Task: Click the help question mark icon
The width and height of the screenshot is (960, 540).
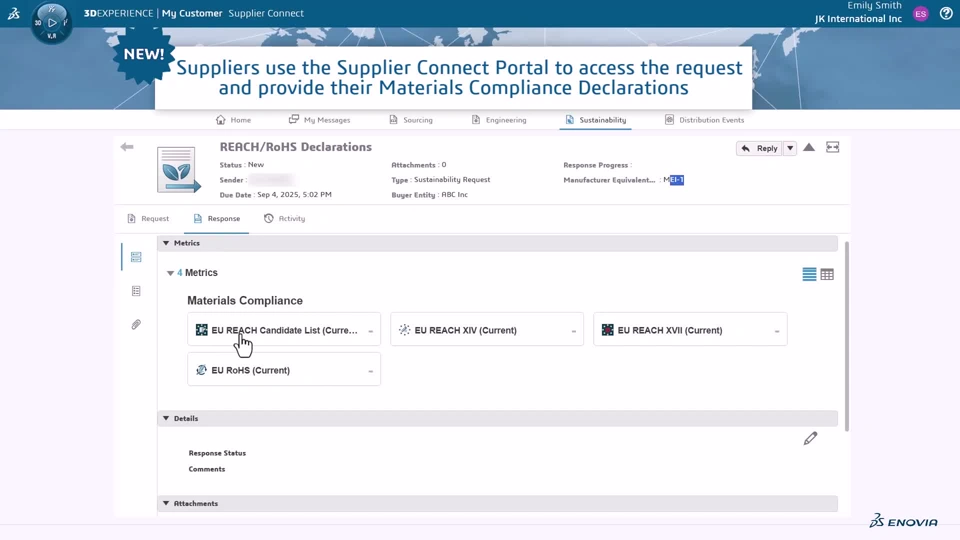Action: pos(946,14)
